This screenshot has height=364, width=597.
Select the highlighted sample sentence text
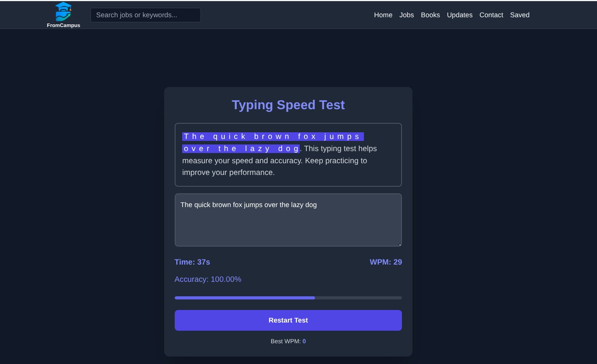coord(272,137)
